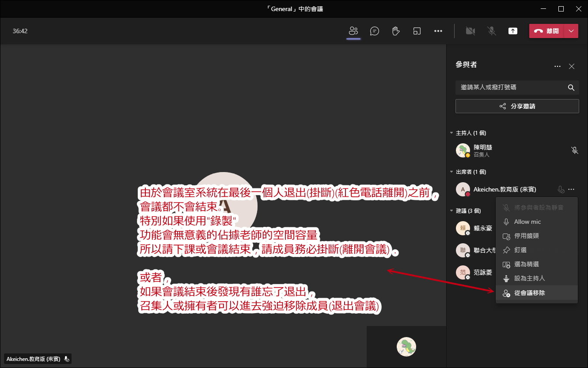Select 設為主持人 menu option
Image resolution: width=588 pixels, height=368 pixels.
[529, 279]
